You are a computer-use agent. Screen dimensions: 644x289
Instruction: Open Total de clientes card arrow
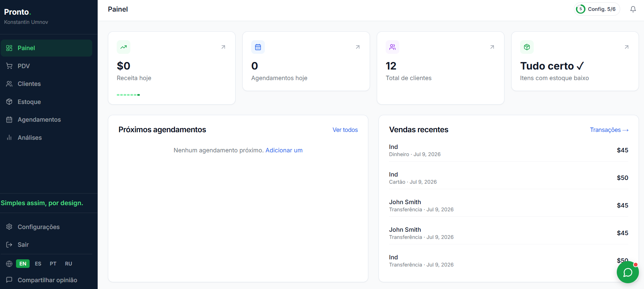pos(492,47)
